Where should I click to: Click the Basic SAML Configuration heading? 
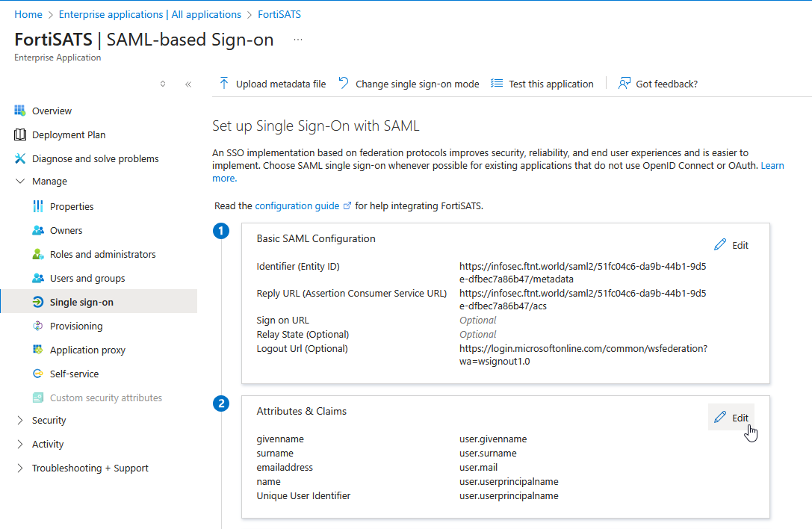pos(316,238)
